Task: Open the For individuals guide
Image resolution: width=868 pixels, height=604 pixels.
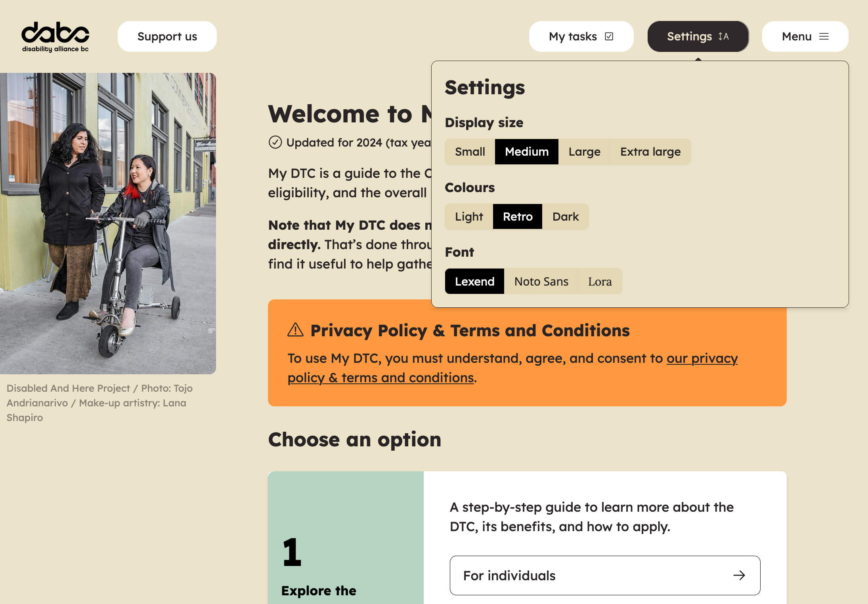Action: tap(605, 575)
